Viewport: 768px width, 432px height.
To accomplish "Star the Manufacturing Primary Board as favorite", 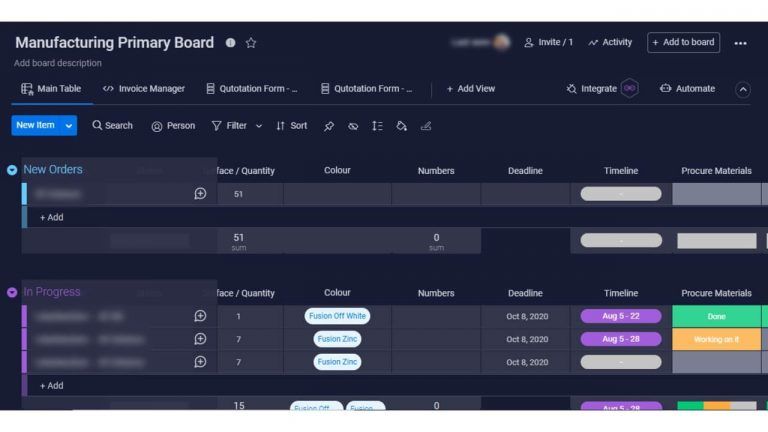I will pyautogui.click(x=251, y=43).
